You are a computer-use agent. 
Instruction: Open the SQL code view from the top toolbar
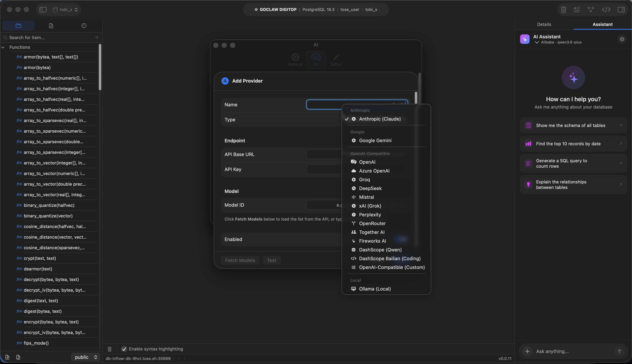(x=606, y=10)
